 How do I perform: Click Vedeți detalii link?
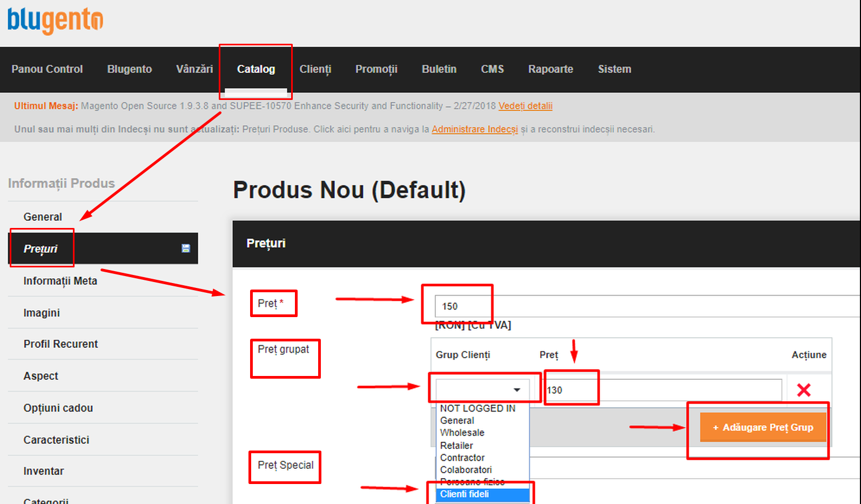[526, 106]
